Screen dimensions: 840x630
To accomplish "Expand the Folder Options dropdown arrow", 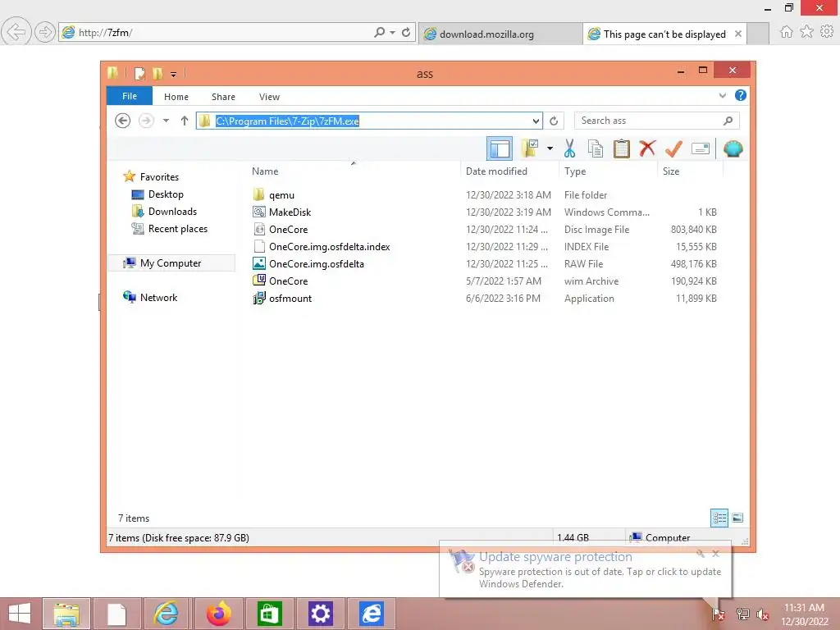I will tap(550, 148).
